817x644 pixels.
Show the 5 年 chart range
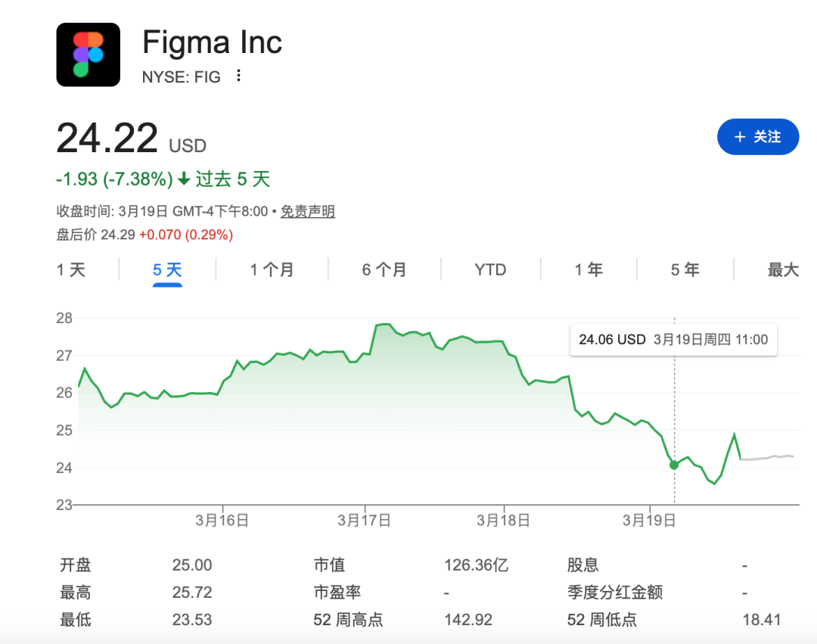(x=685, y=270)
